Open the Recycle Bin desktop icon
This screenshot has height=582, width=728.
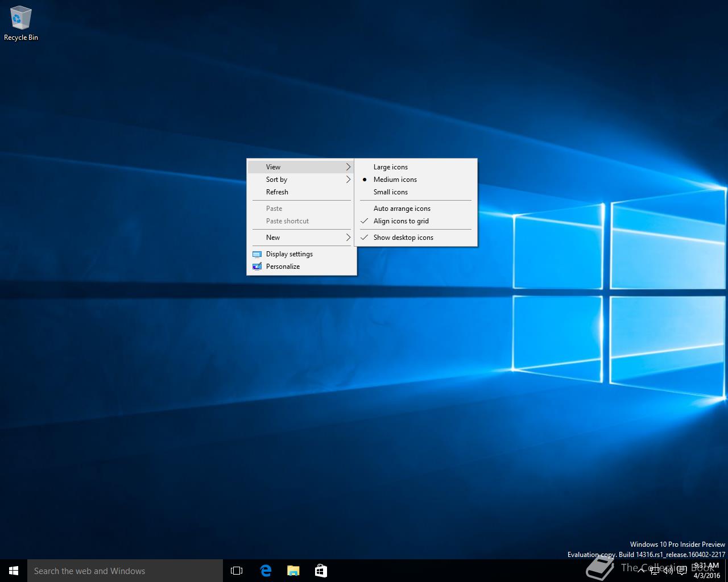tap(20, 24)
